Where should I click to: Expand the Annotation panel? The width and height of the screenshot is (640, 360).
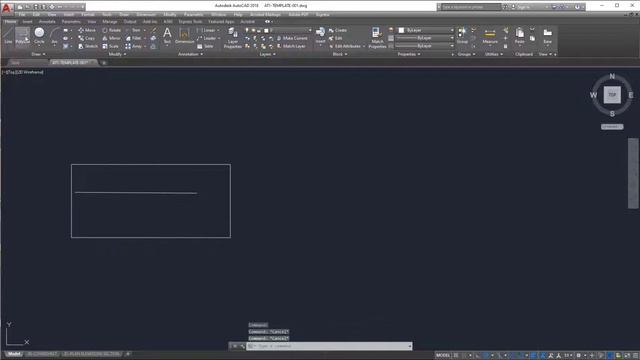[190, 54]
